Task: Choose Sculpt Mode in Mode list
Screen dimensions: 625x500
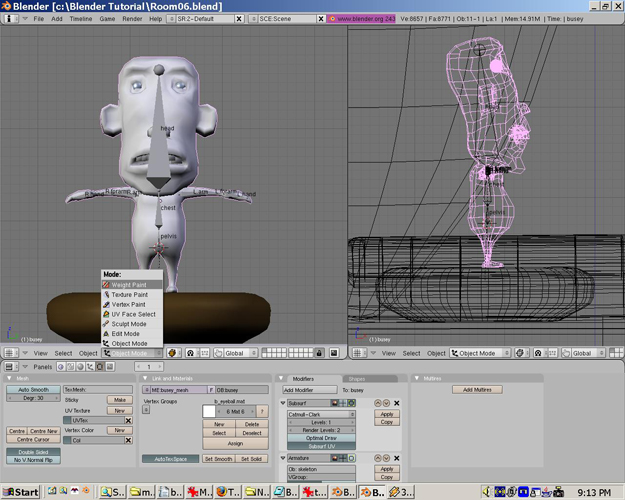Action: click(129, 324)
